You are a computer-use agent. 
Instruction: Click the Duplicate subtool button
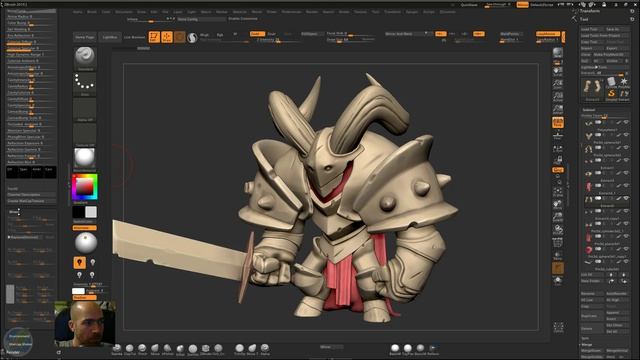(592, 316)
